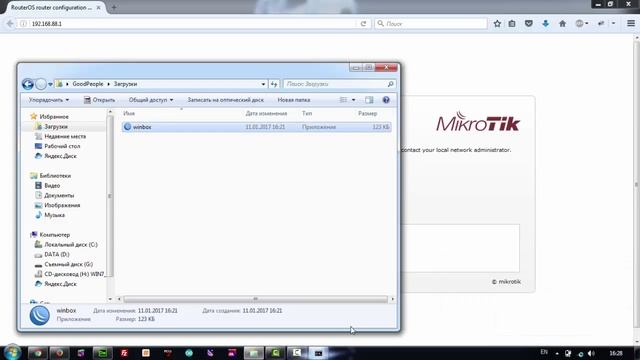Bookmark this page with the star icon

coord(497,24)
